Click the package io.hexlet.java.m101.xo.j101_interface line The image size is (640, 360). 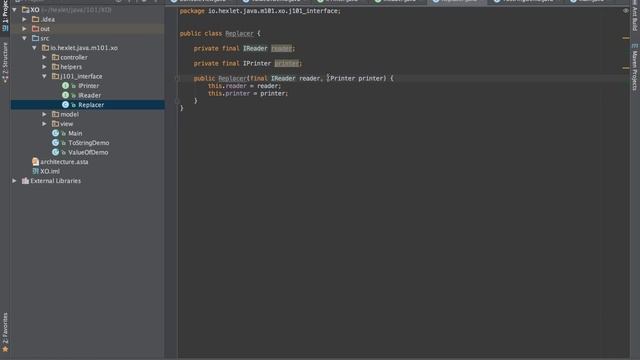pyautogui.click(x=260, y=11)
